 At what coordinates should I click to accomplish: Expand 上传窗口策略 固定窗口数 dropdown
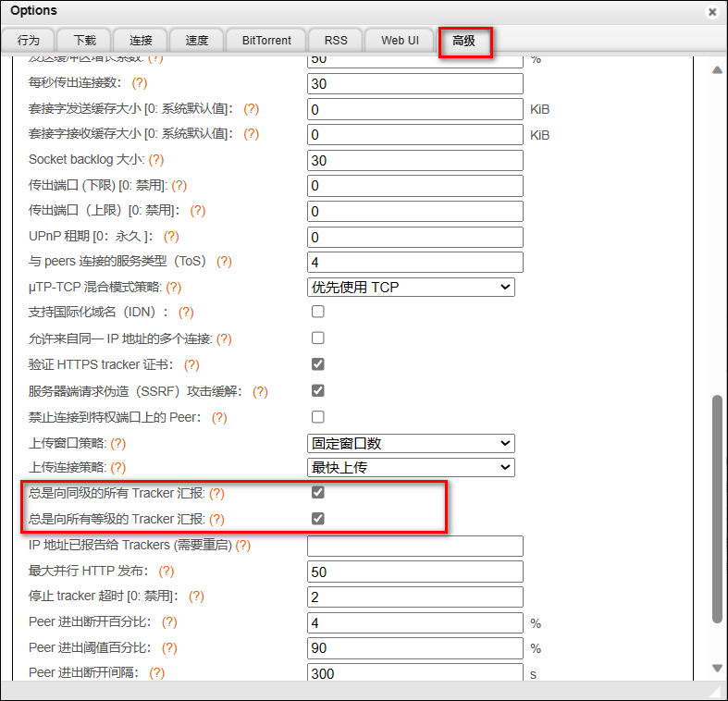(410, 444)
